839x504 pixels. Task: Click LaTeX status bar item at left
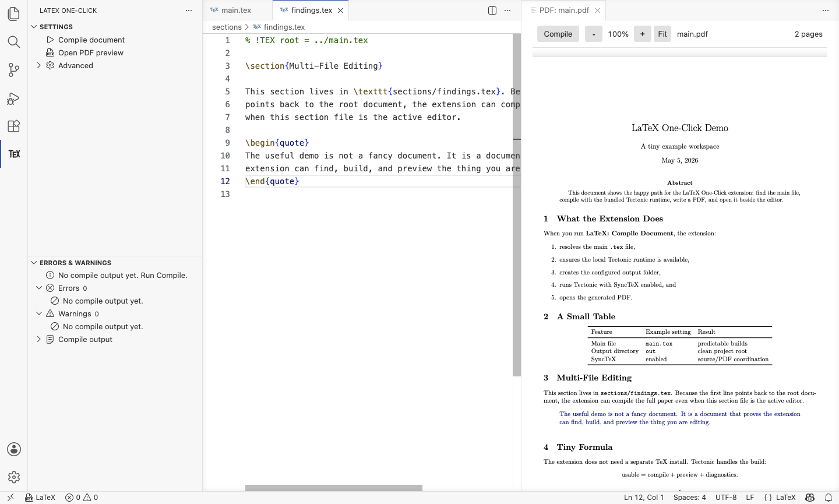40,498
